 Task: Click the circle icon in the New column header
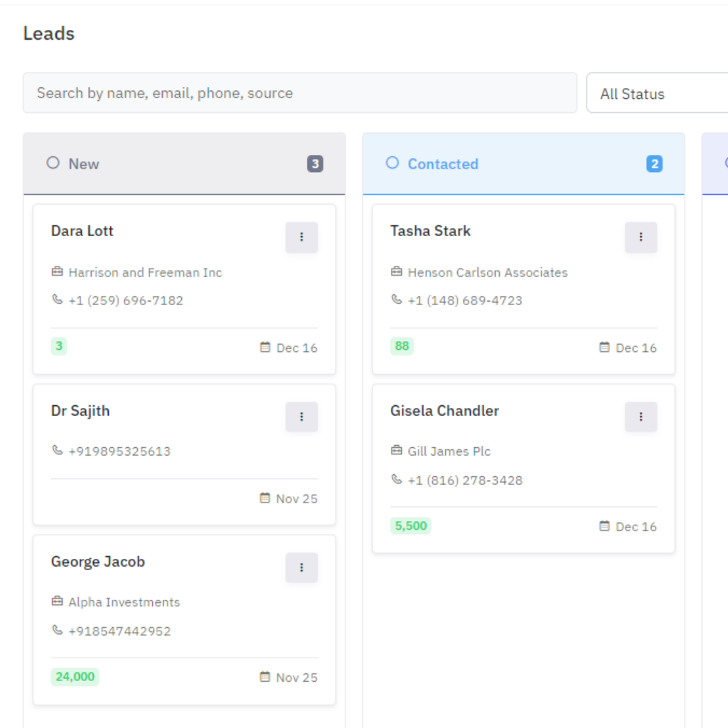(53, 163)
